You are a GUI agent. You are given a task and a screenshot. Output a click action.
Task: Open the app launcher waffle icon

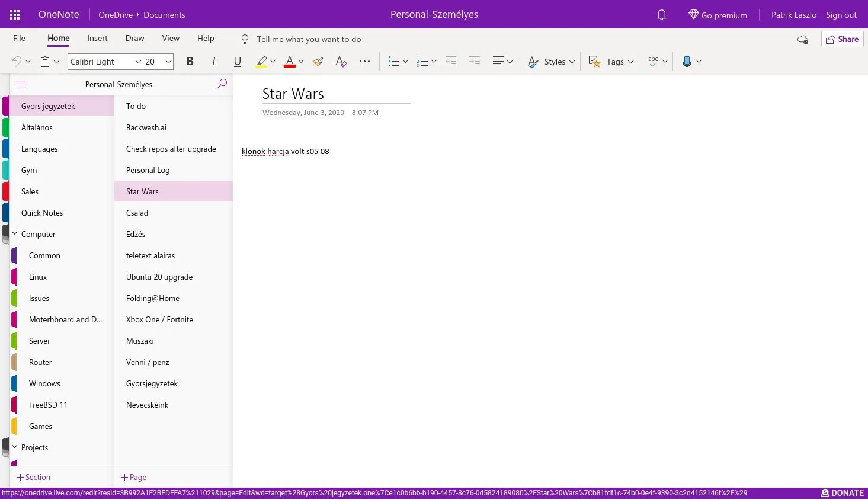tap(15, 15)
